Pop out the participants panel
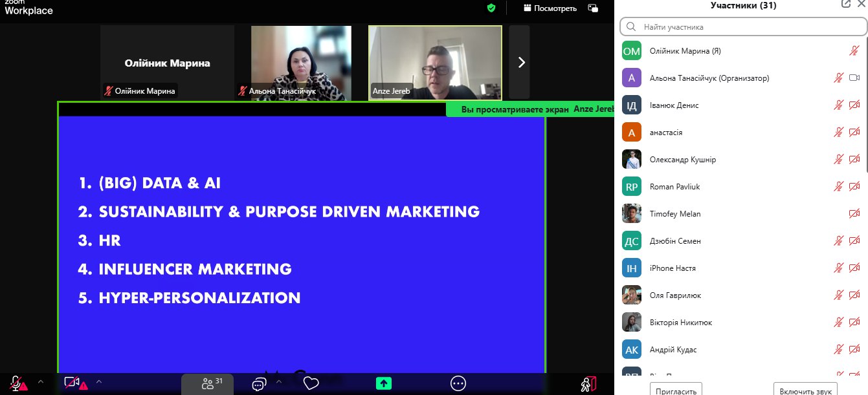Screen dimensions: 868x395 point(845,4)
